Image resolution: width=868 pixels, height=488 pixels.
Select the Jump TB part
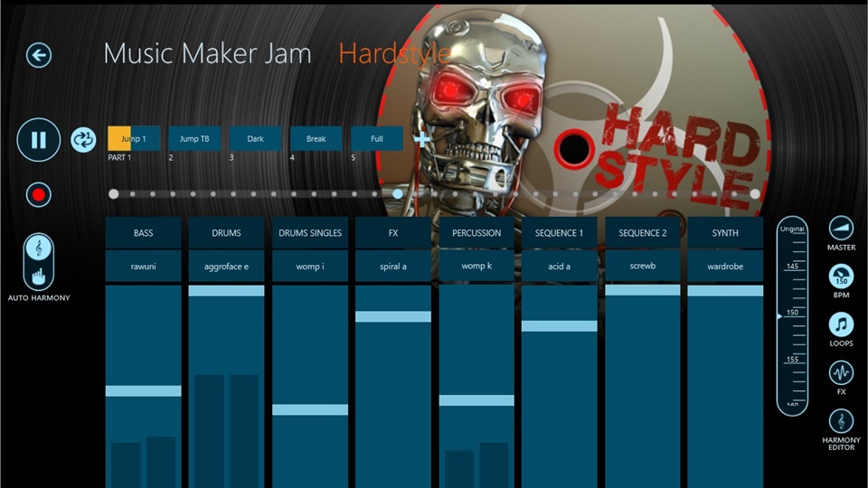pyautogui.click(x=194, y=139)
